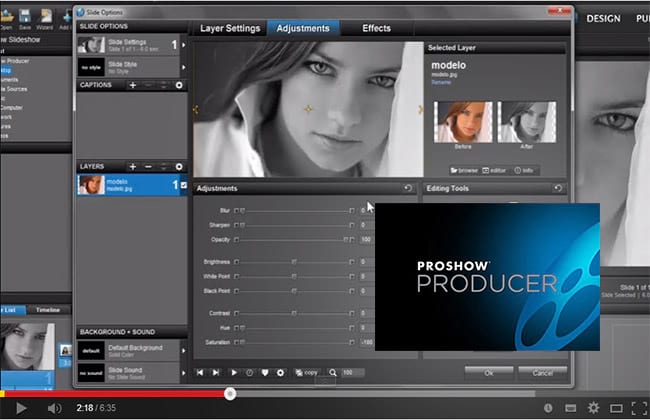Click the shield icon in dialog toolbar

(265, 373)
